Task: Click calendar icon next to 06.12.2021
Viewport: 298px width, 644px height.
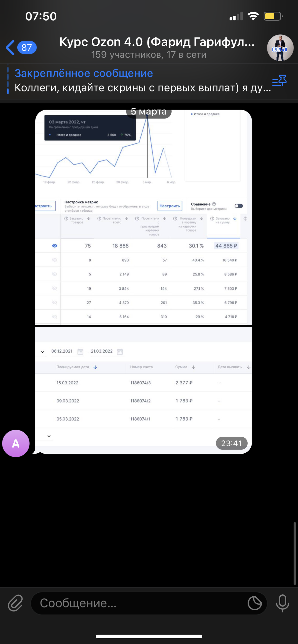Action: point(80,352)
